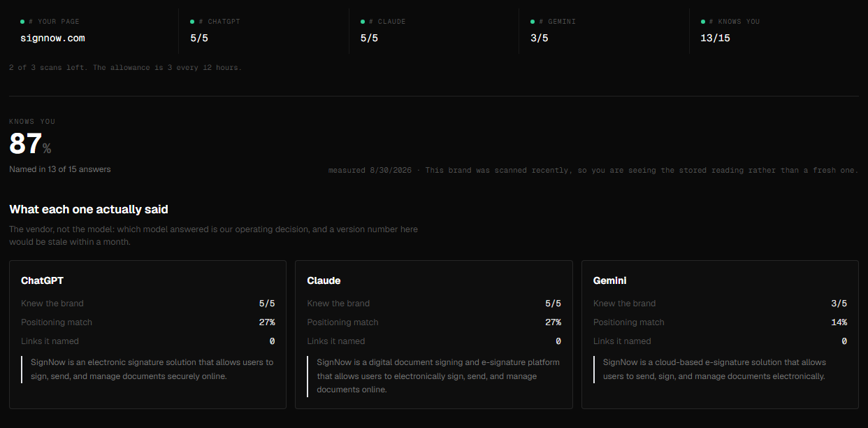
Task: Select 'What each one actually said' heading
Action: tap(89, 209)
